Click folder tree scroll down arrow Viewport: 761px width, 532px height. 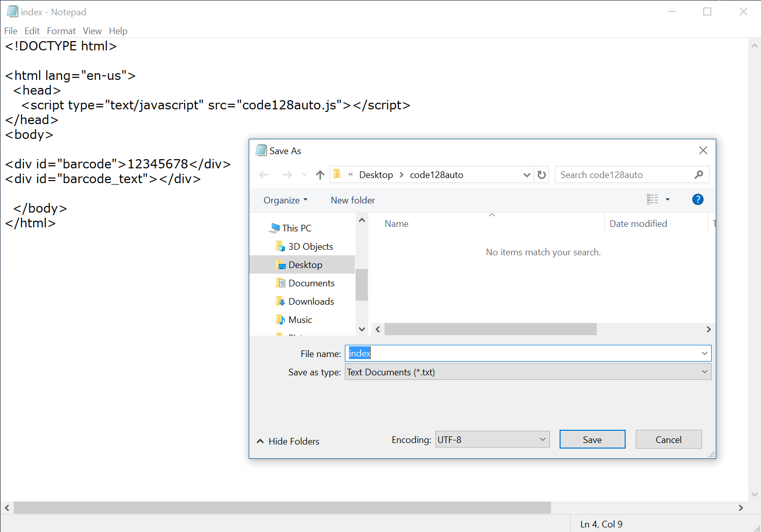click(x=362, y=329)
